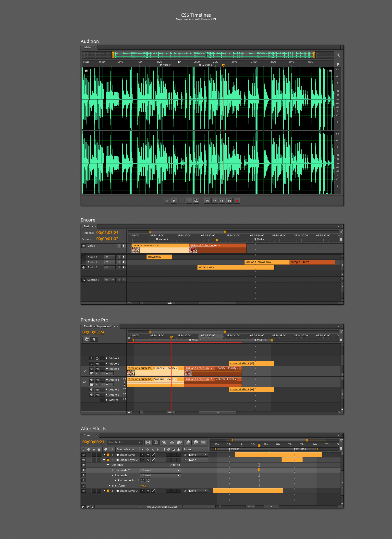Screen dimensions: 392x539
Task: Click the Reset link for Transform
Action: [x=144, y=486]
